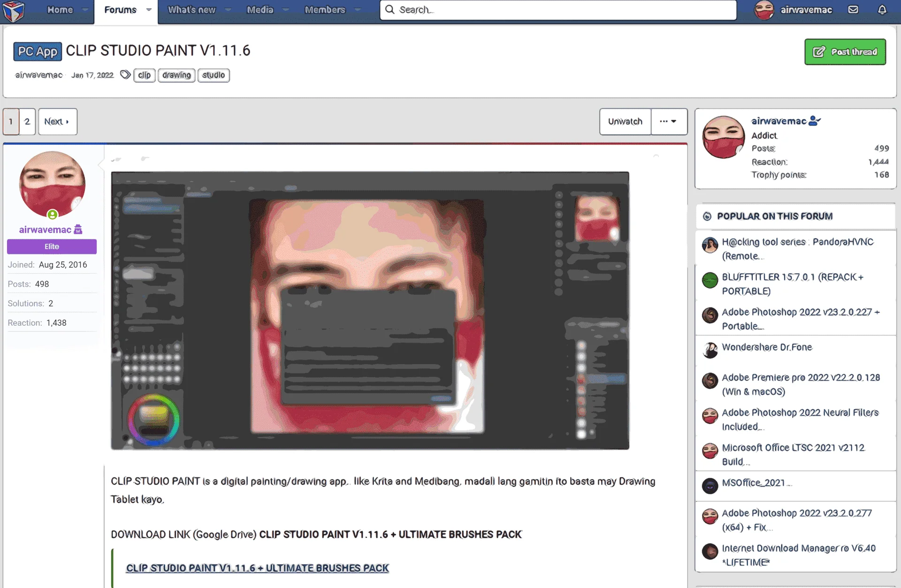Click avatar beside Photoshop 2022 Neural Filters thread

[x=710, y=416]
